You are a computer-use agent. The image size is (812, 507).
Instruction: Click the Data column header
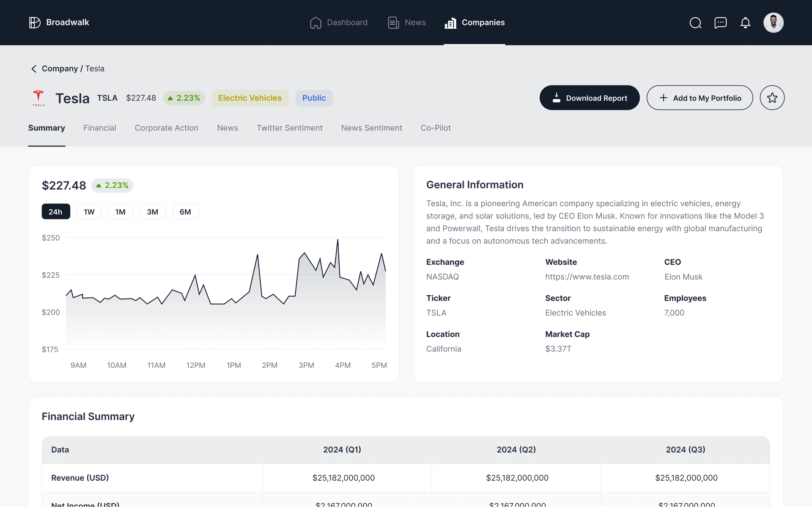pyautogui.click(x=60, y=449)
